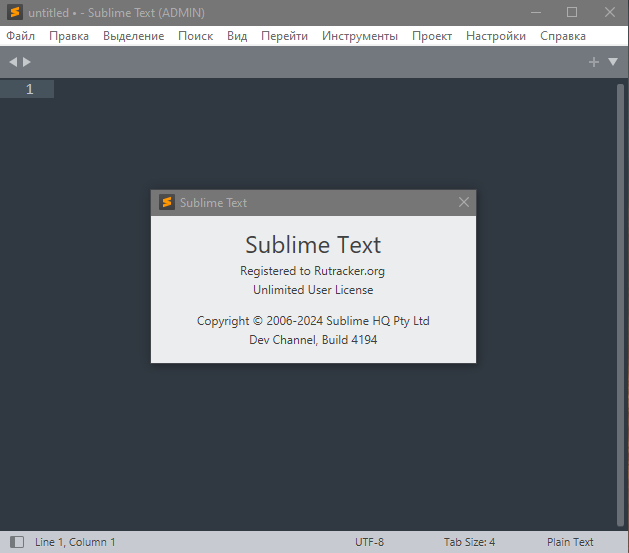Click Dev Channel, Build 4194 text
The width and height of the screenshot is (629, 553).
pyautogui.click(x=313, y=340)
